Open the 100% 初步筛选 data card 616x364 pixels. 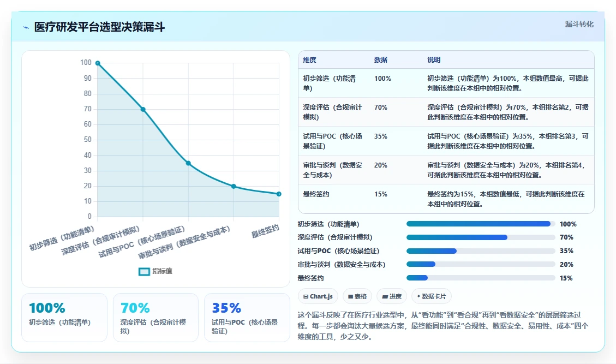(64, 318)
